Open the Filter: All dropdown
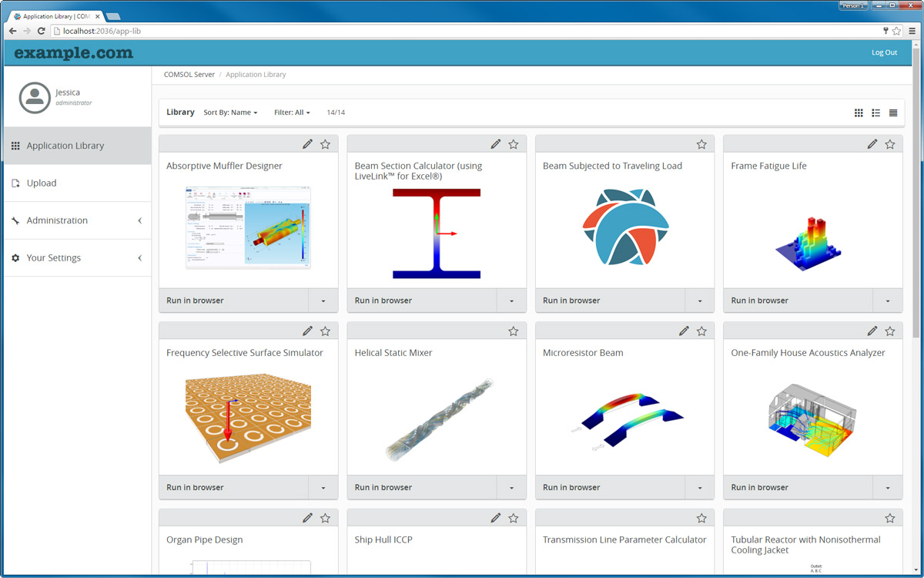924x578 pixels. 292,113
